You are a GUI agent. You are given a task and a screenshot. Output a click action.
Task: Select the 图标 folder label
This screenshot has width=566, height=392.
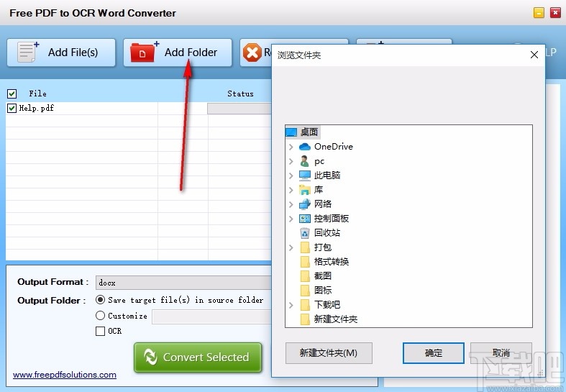(x=323, y=291)
